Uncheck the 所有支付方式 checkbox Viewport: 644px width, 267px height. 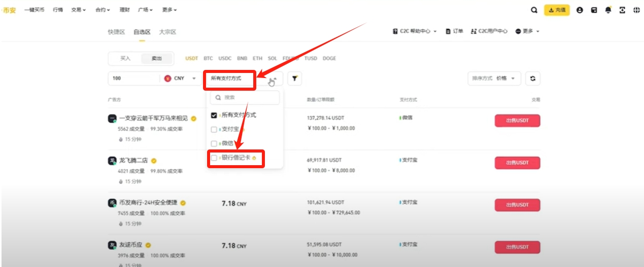(x=214, y=116)
